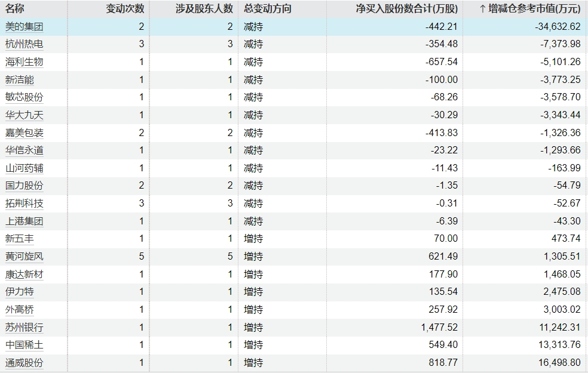Select the 上港集团 link

[24, 221]
